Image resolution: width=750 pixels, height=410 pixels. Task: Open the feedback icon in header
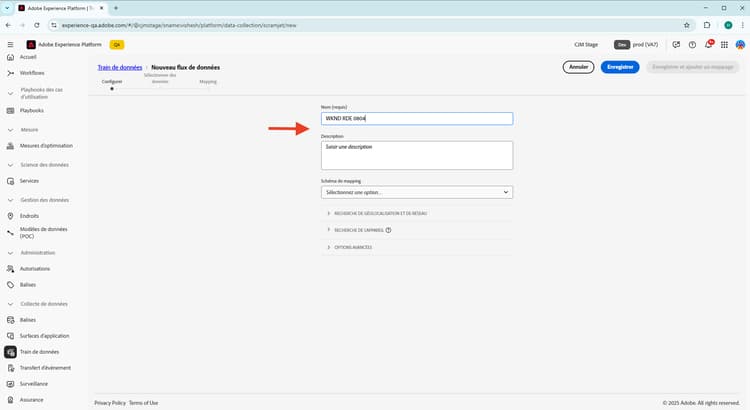point(676,44)
